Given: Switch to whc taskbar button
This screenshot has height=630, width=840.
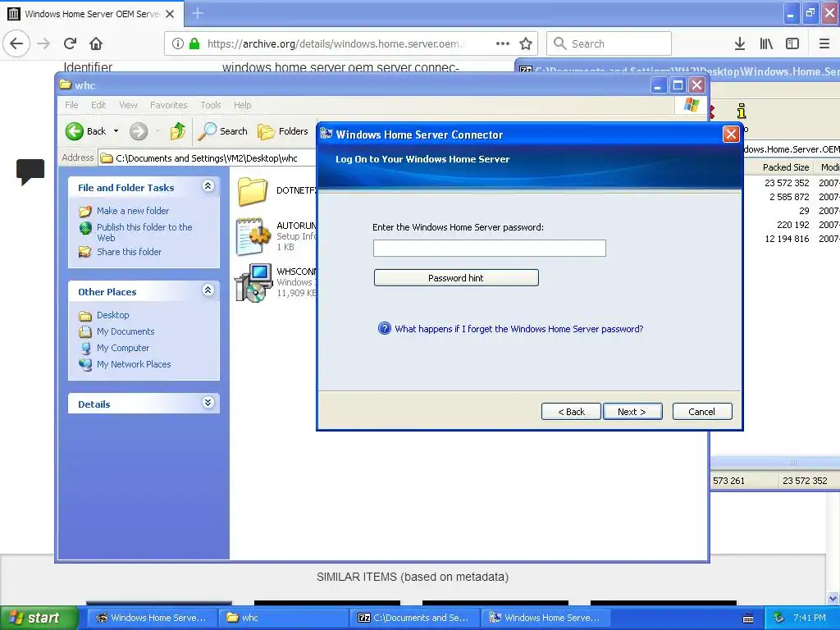Looking at the screenshot, I should click(283, 618).
